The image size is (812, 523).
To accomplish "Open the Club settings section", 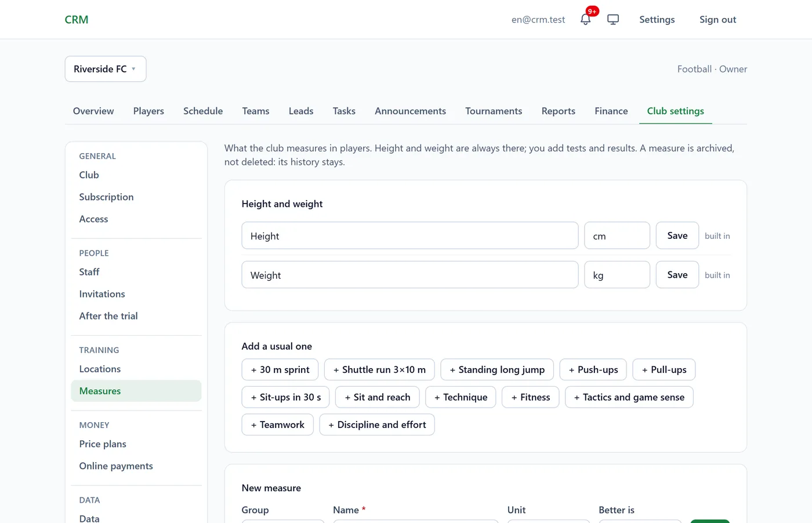I will coord(136,175).
